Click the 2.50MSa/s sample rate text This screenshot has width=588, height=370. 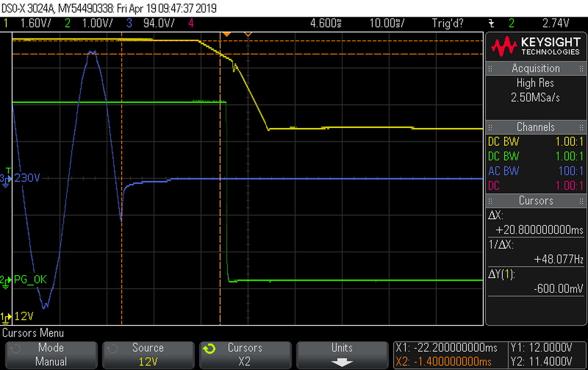tap(535, 97)
